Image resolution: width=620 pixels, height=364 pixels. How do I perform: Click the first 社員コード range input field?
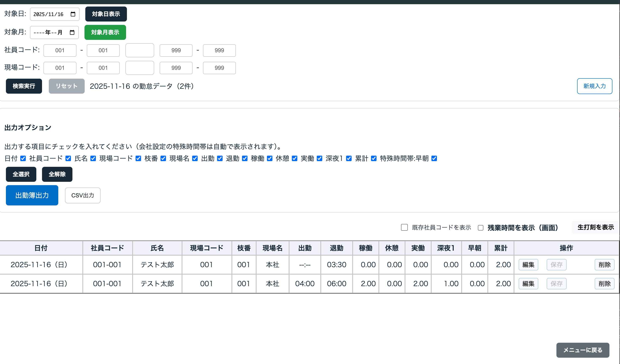60,50
